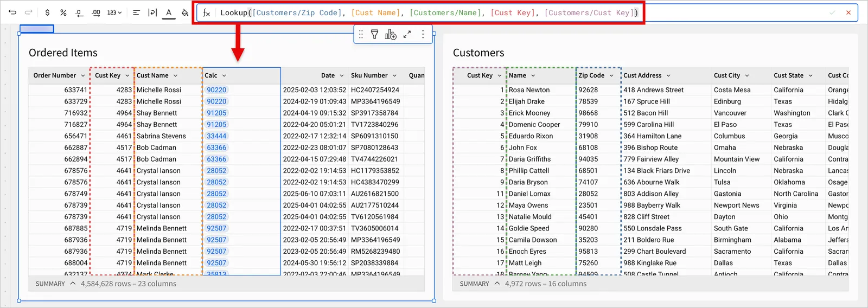Select Sku Number SP6091310150
868x308 pixels.
pos(374,136)
